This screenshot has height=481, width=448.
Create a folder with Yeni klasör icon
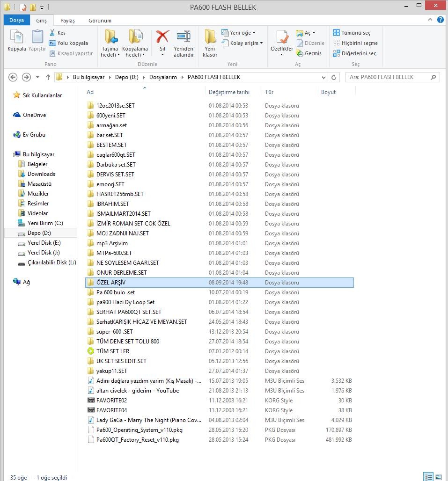pos(210,37)
